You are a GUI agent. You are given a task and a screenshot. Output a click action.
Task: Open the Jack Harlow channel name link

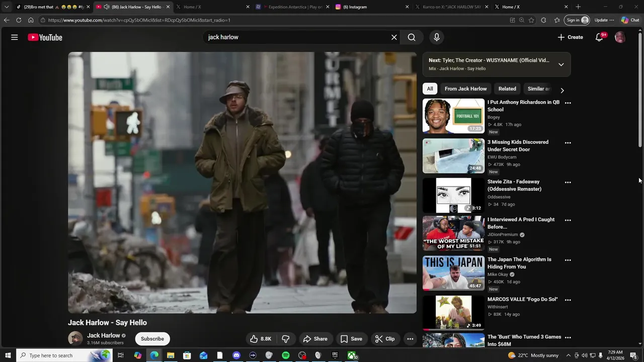click(x=103, y=335)
